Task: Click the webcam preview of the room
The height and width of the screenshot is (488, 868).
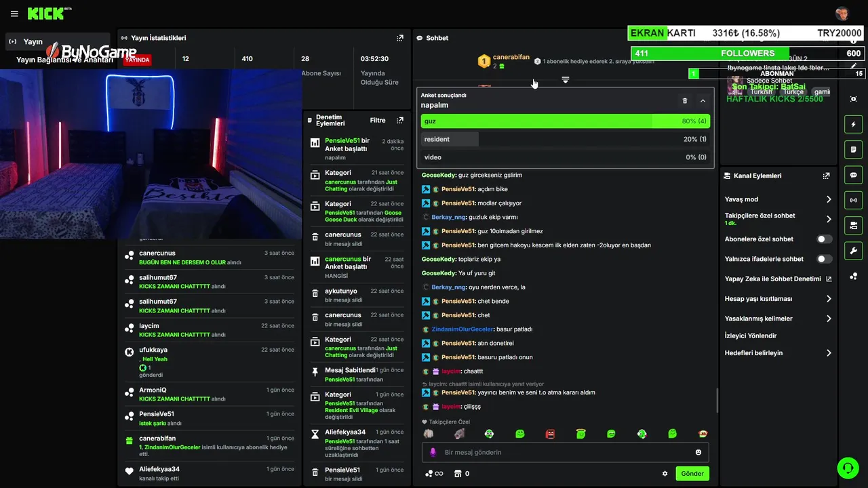Action: (151, 154)
